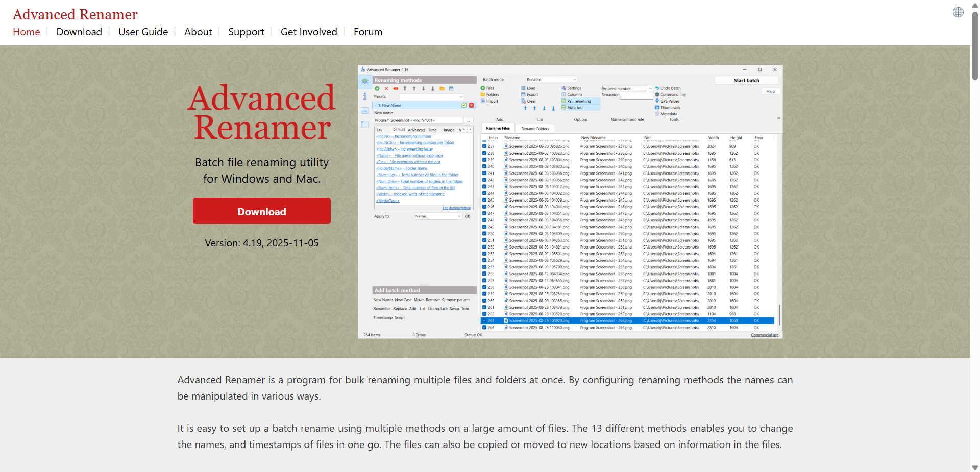Uncheck the checkbox for file 237
The height and width of the screenshot is (472, 980).
tap(484, 146)
